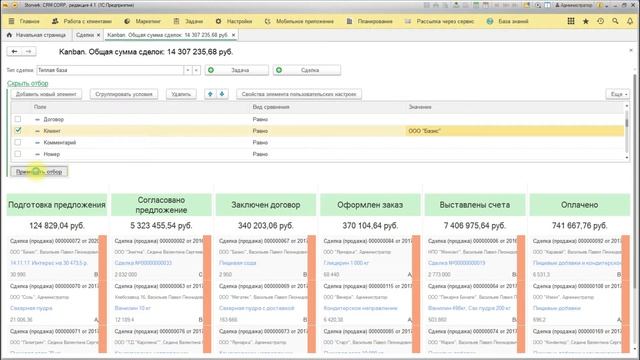Close the Kanban tab
This screenshot has height=360, width=640.
click(x=233, y=35)
